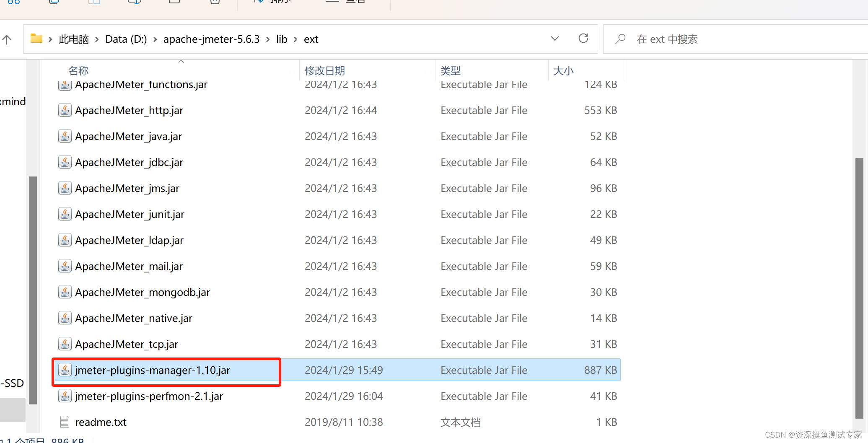Image resolution: width=868 pixels, height=443 pixels.
Task: Select the ApacheJMeter_jdbc.jar file icon
Action: pyautogui.click(x=65, y=162)
